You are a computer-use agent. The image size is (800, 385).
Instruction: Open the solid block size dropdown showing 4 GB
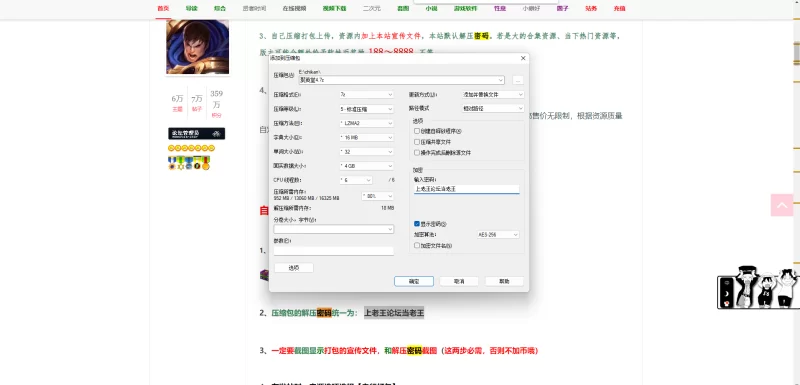click(366, 166)
